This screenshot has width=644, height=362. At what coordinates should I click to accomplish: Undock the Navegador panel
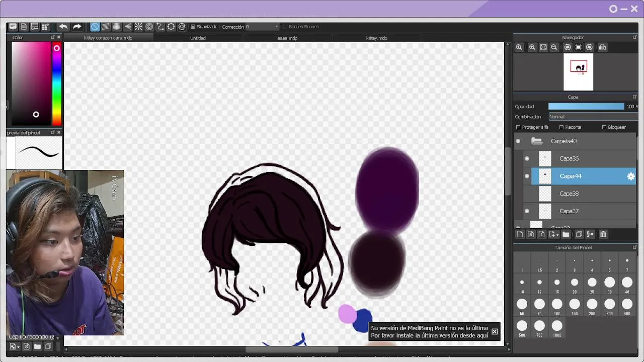tap(634, 37)
